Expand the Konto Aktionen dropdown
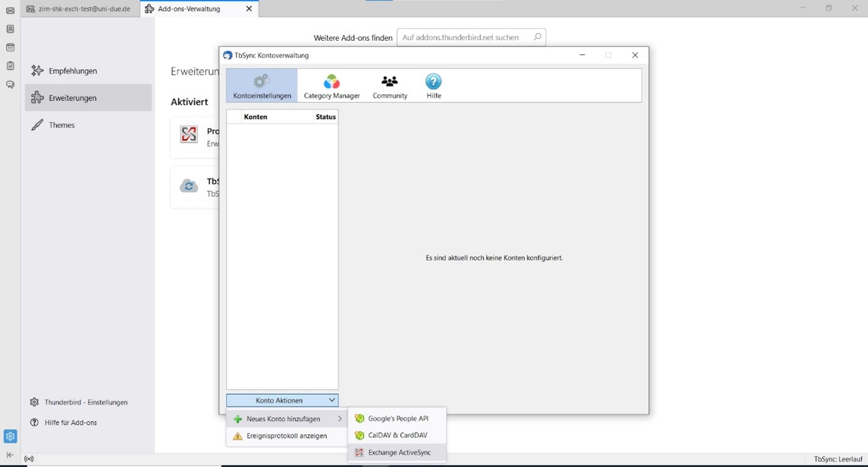The height and width of the screenshot is (467, 868). click(x=282, y=400)
